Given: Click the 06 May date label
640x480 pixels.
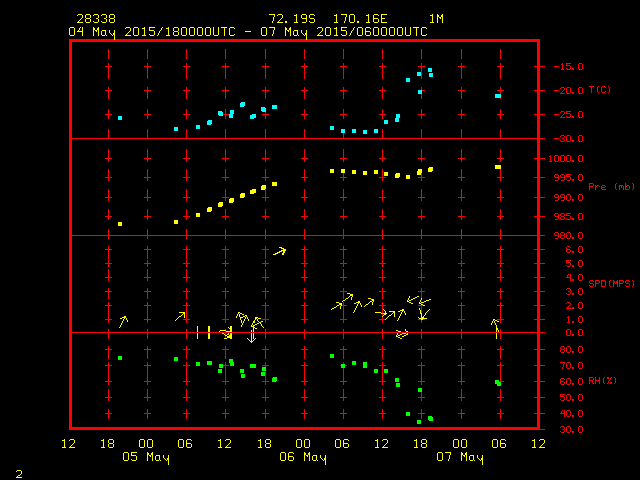Looking at the screenshot, I should point(303,457).
